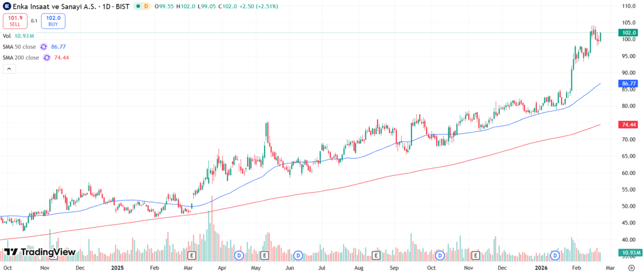Screen dimensions: 644x273
Task: Open chart settings gear icon
Action: pos(631,268)
